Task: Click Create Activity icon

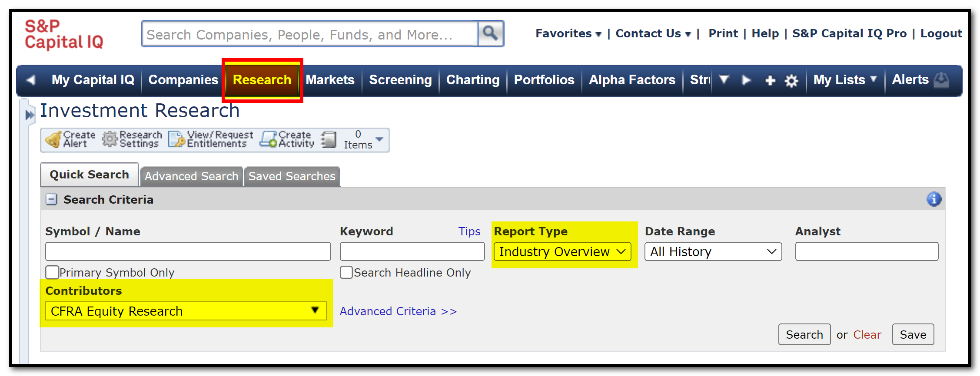Action: click(x=268, y=139)
